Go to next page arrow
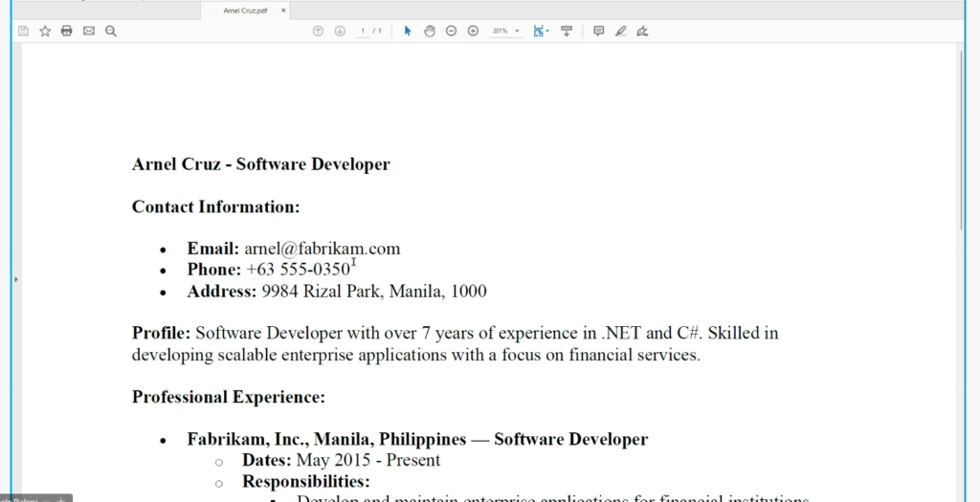980x502 pixels. [x=340, y=32]
